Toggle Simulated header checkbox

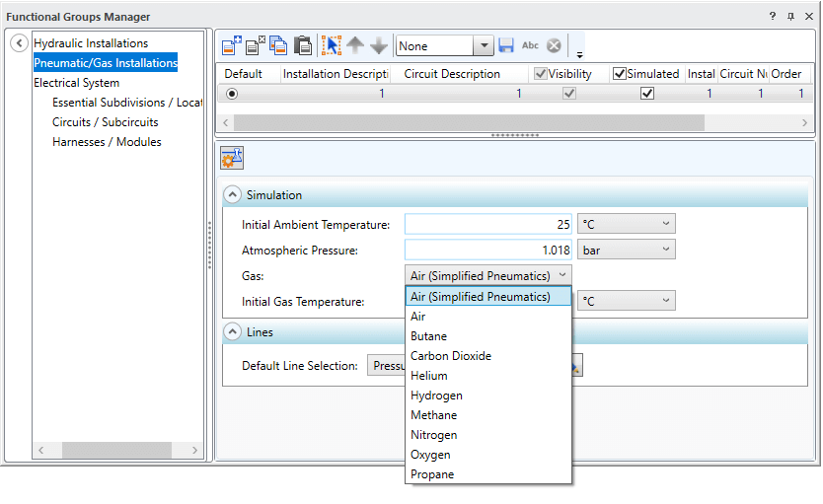[620, 74]
